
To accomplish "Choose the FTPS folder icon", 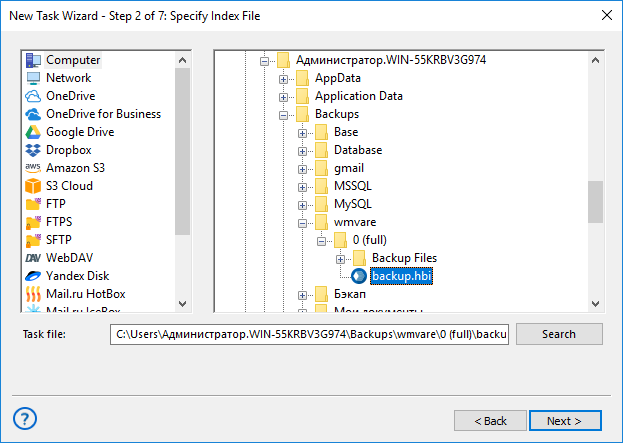I will point(33,222).
